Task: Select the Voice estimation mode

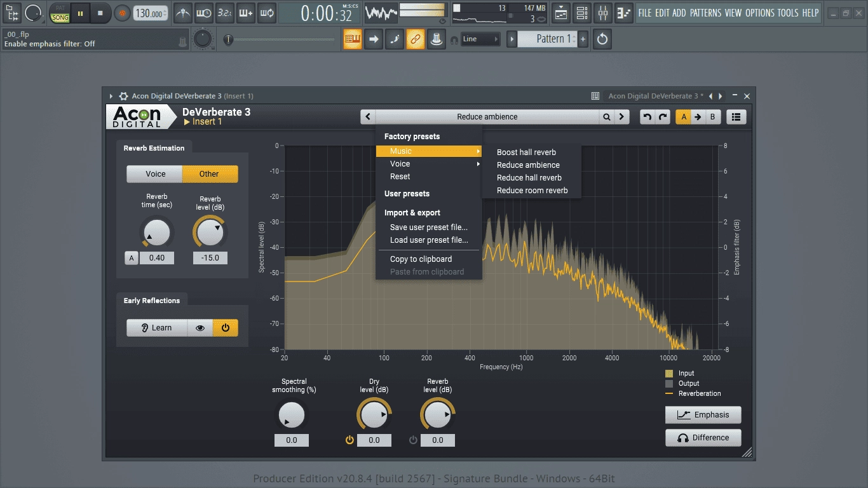Action: (x=155, y=174)
